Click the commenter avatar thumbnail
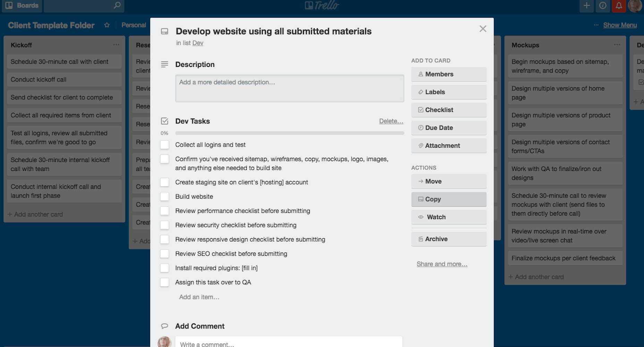The width and height of the screenshot is (644, 347). (164, 342)
